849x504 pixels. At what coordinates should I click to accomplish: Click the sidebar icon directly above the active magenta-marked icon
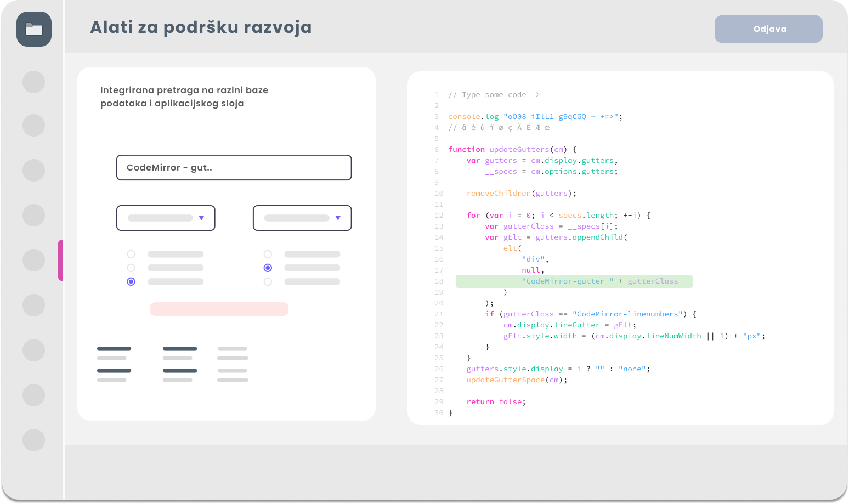(34, 215)
